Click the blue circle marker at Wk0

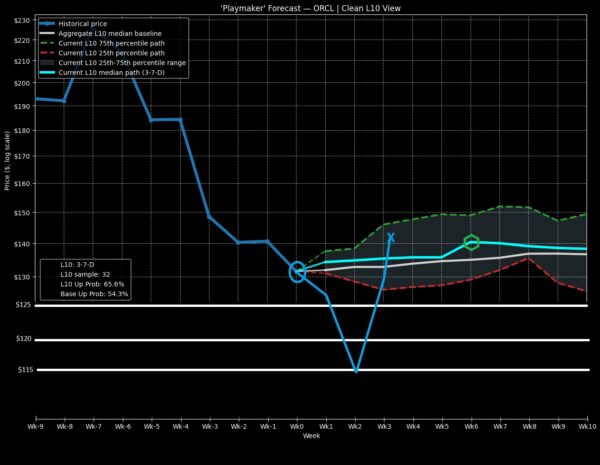point(297,272)
